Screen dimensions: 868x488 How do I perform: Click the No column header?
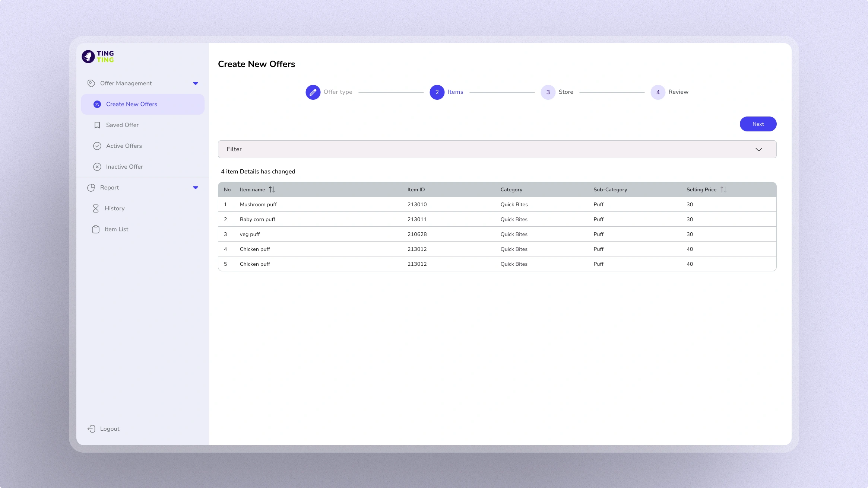(227, 189)
